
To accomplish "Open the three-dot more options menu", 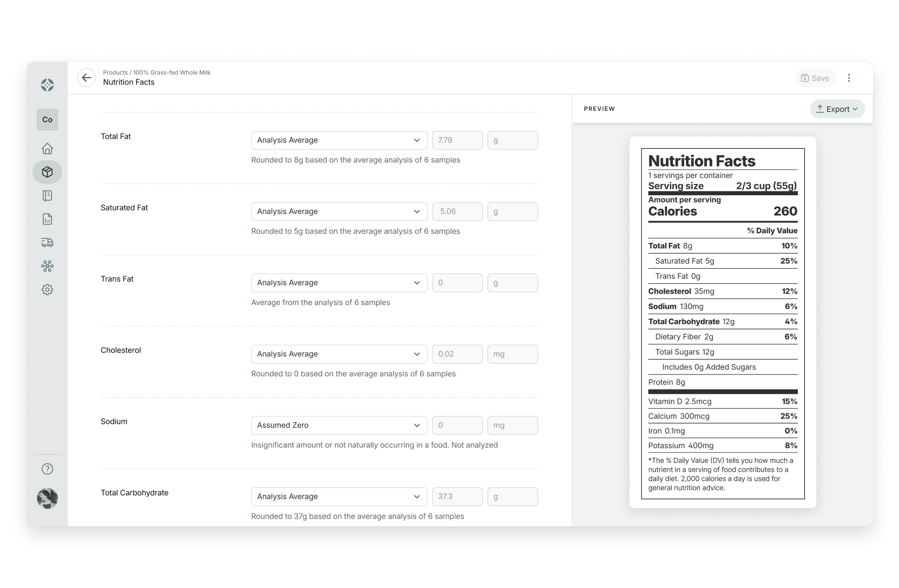I will point(849,78).
